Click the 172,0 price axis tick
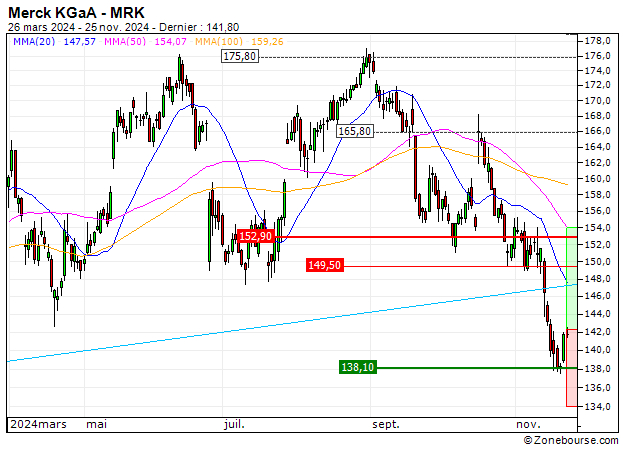625x450 pixels. 598,85
